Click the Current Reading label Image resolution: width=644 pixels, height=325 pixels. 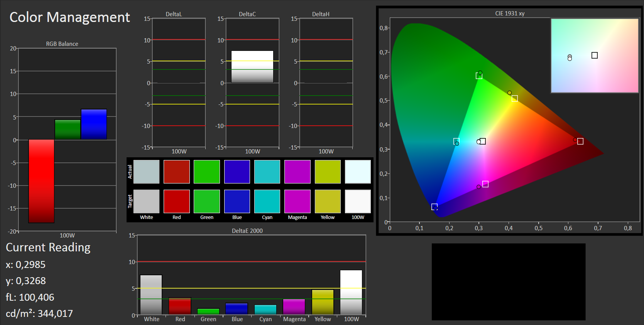click(48, 248)
